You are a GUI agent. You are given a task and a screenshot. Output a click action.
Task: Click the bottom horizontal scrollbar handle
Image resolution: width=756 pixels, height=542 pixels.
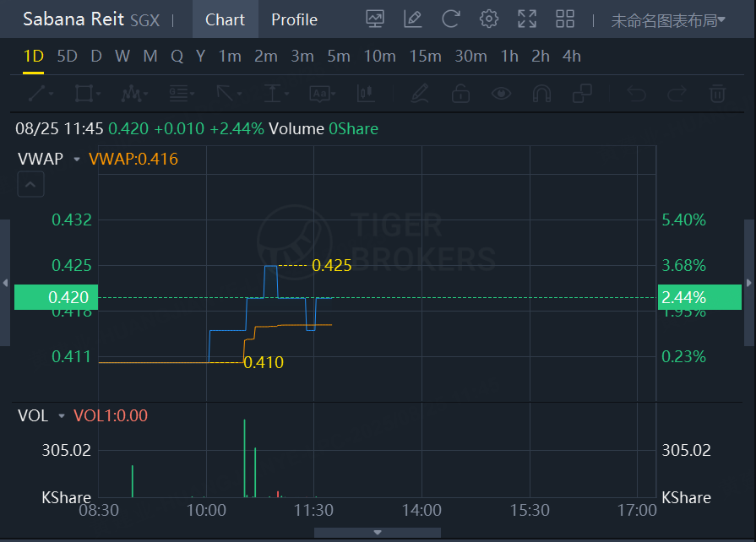[377, 533]
